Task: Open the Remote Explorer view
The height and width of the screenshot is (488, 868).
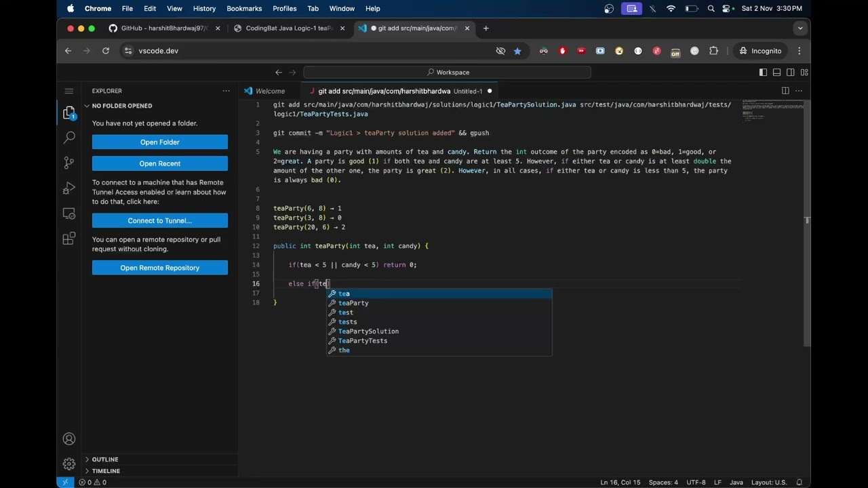Action: [x=68, y=213]
